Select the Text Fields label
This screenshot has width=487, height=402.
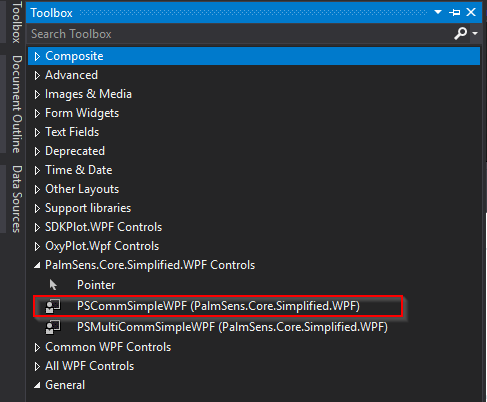(x=72, y=132)
